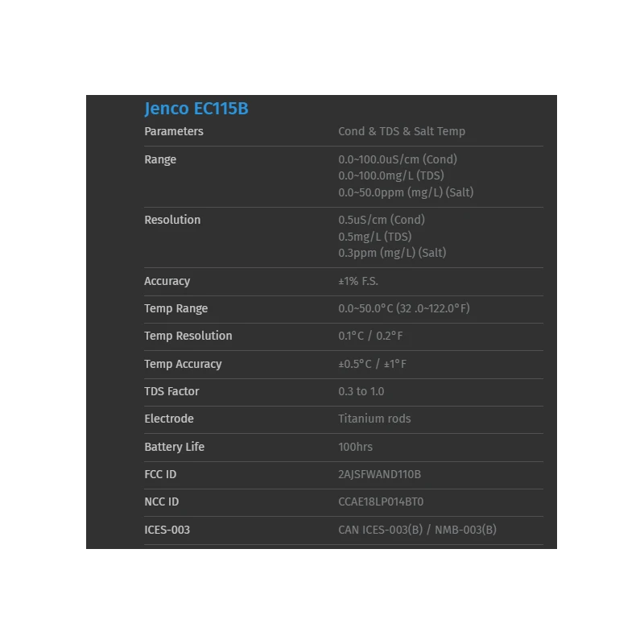Viewport: 644px width, 644px height.
Task: Click the Cond & TDS & Salt Temp value
Action: click(x=402, y=131)
